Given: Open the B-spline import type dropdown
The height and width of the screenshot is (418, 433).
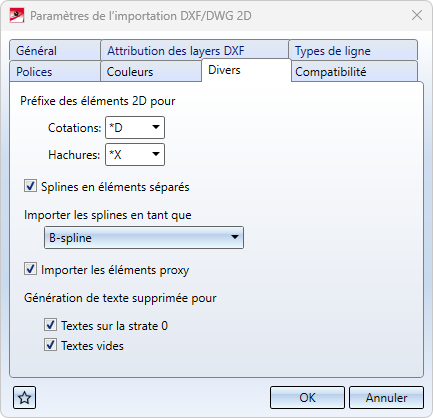Looking at the screenshot, I should [144, 237].
